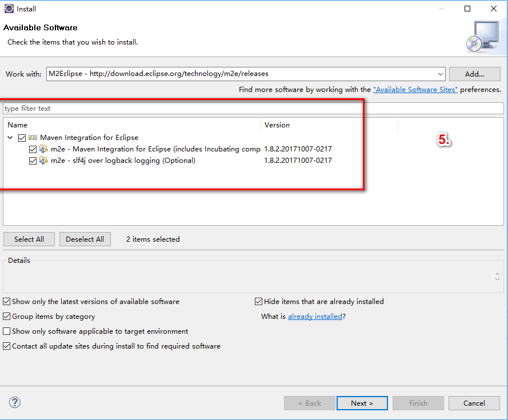Viewport: 508px width, 420px height.
Task: Click the type filter text field
Action: (x=253, y=108)
